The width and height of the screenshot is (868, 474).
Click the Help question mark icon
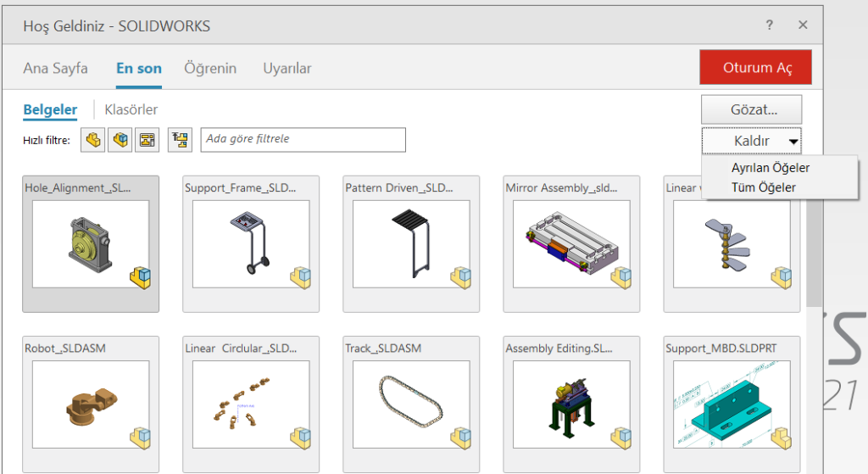[x=770, y=25]
